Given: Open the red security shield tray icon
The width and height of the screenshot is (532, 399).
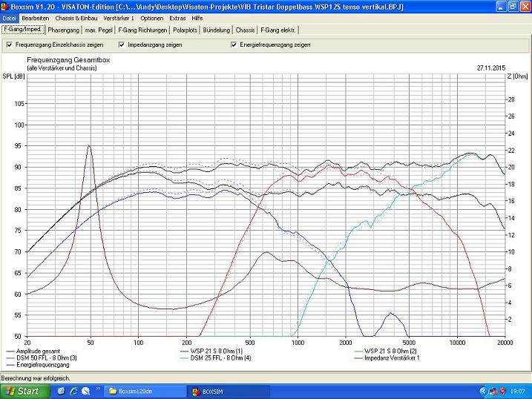Looking at the screenshot, I should click(x=502, y=392).
